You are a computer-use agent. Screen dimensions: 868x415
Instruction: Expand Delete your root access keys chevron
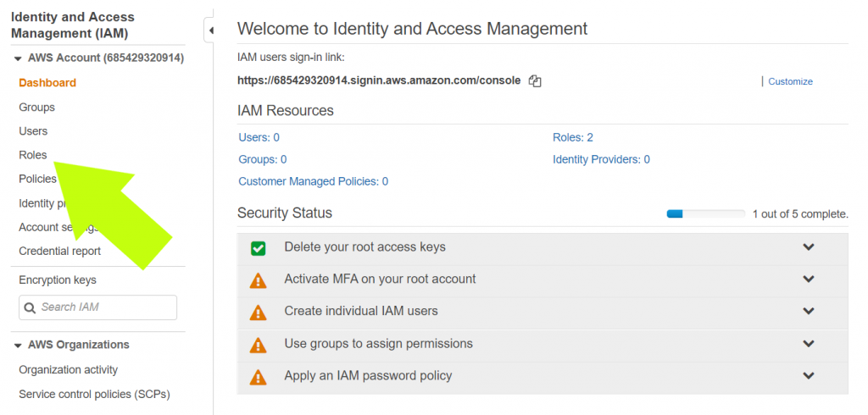click(x=809, y=246)
